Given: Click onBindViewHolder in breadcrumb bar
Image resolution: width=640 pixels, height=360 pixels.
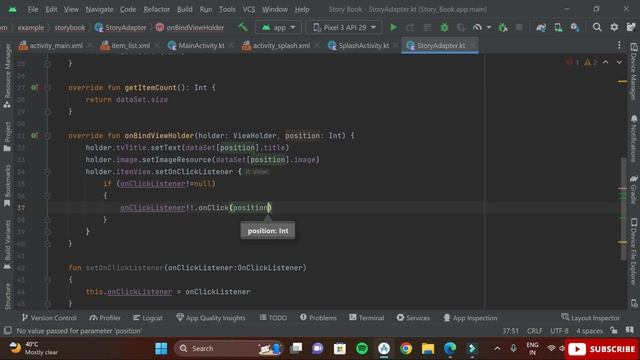Looking at the screenshot, I should (190, 27).
